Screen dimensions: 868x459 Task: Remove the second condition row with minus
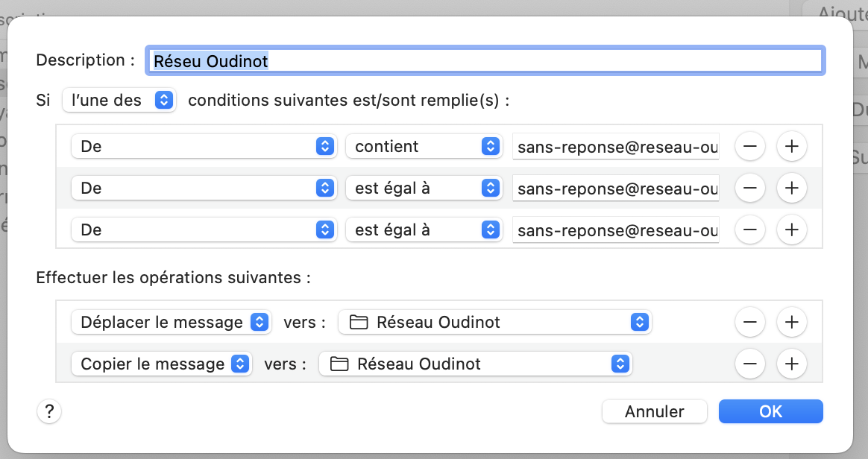coord(750,189)
